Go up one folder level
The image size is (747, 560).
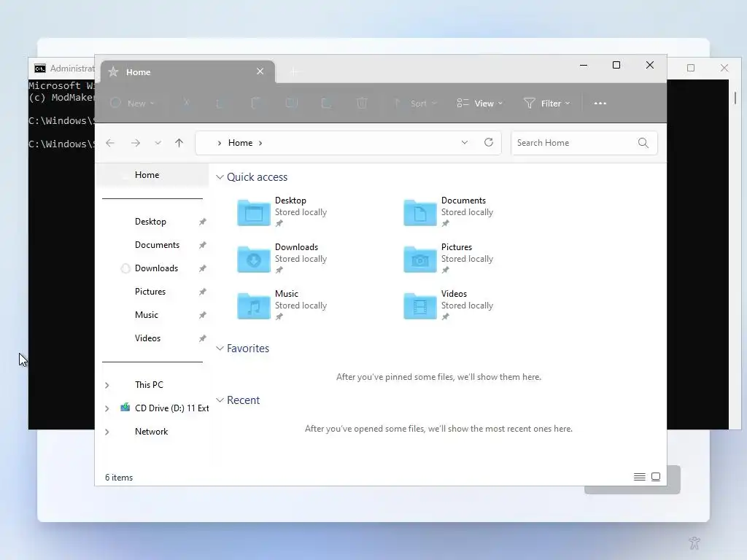coord(179,143)
